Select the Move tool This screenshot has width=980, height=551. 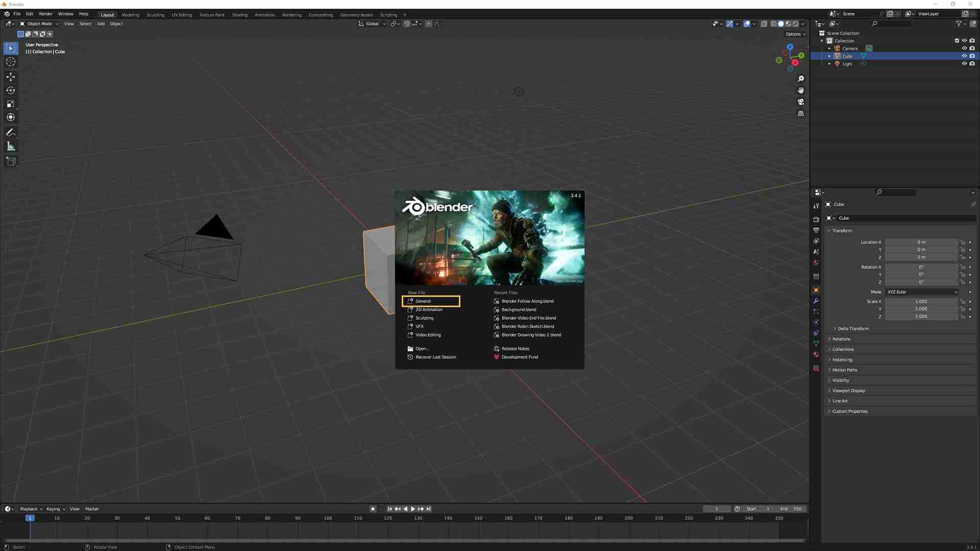[11, 77]
